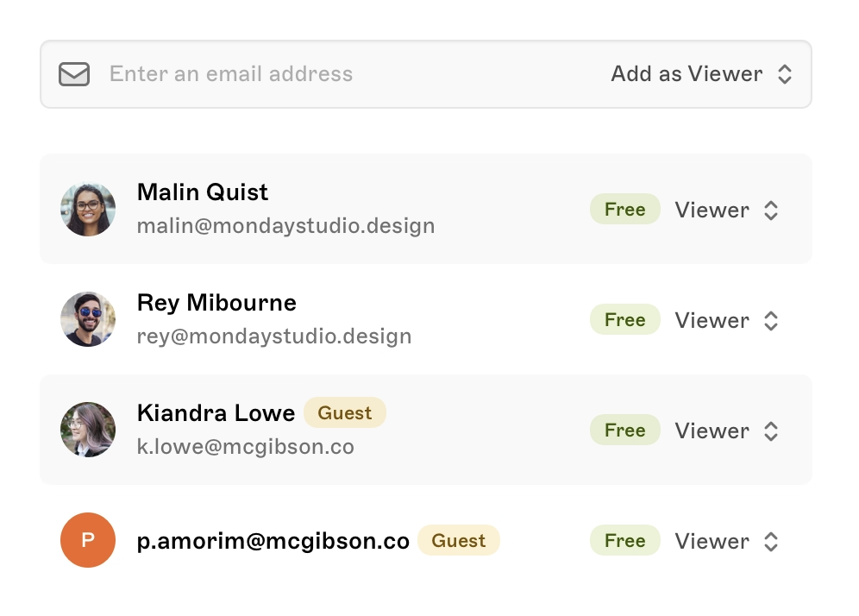The height and width of the screenshot is (616, 859).
Task: Click the orange P initial avatar
Action: point(88,540)
